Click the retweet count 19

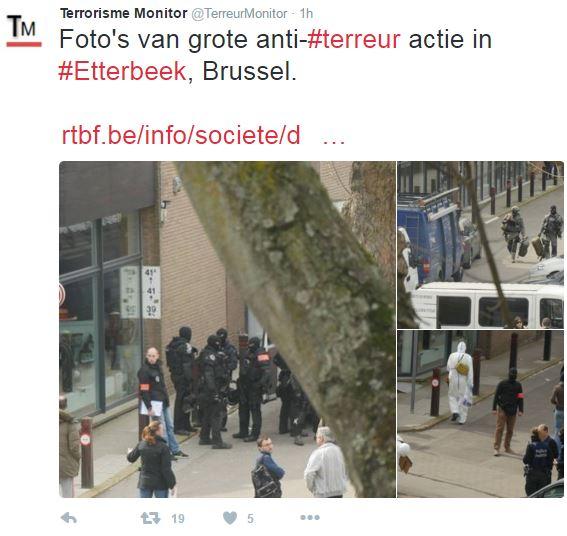178,519
